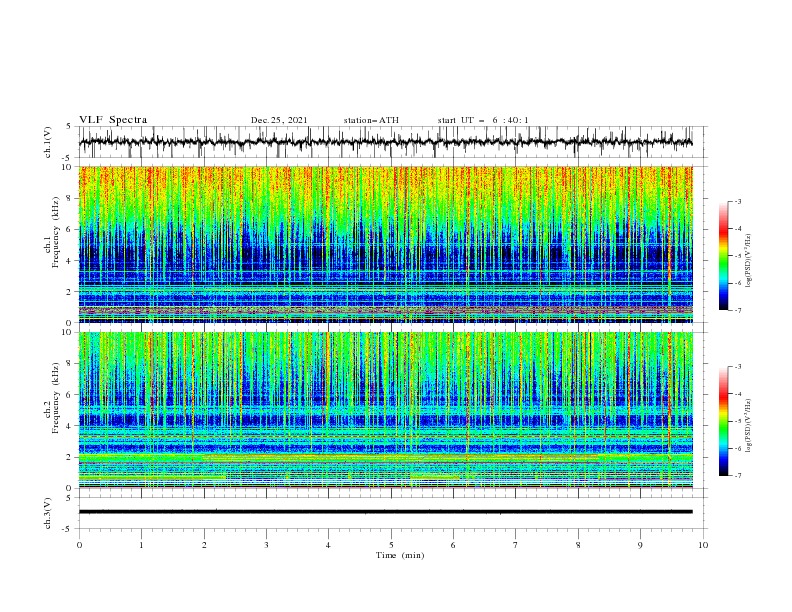Click the -5 label on upper colorbar
Screen dimensions: 792x612
pyautogui.click(x=737, y=256)
